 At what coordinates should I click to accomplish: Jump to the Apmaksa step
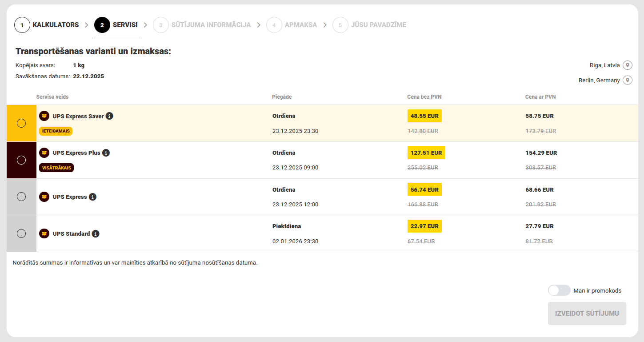(x=292, y=25)
